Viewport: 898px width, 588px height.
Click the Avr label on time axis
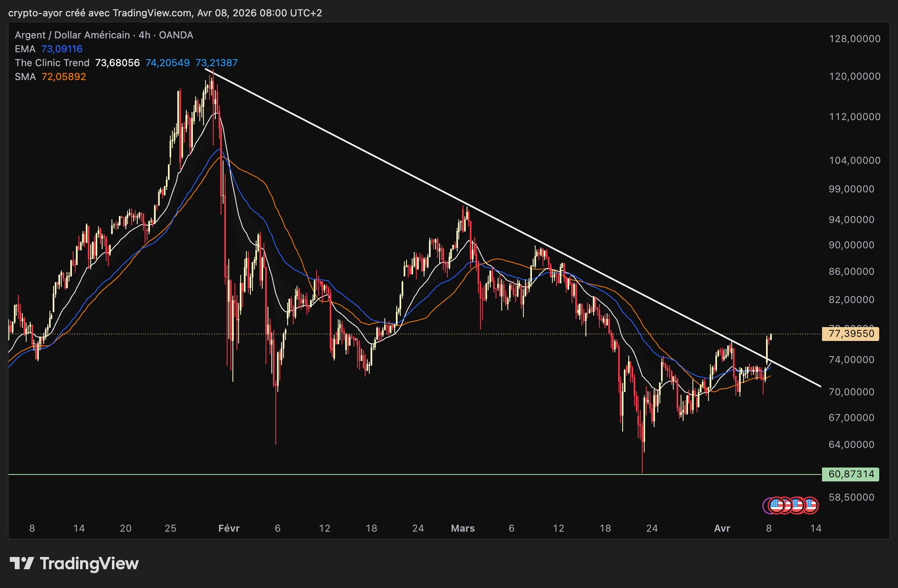tap(722, 528)
